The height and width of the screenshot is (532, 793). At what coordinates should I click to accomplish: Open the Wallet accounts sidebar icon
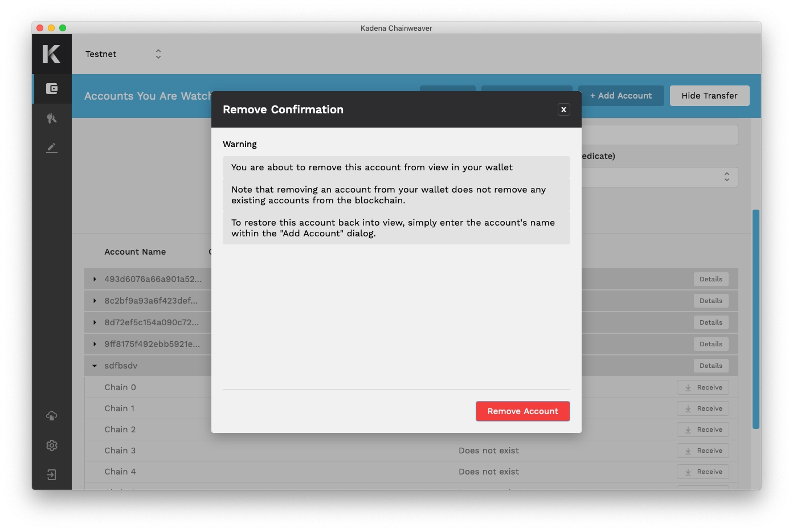point(52,89)
